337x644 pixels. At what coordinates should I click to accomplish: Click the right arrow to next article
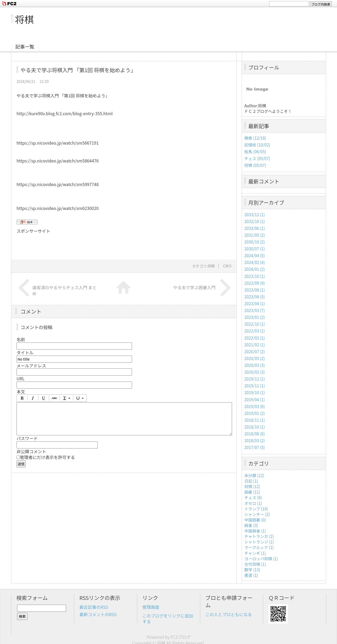pos(225,288)
